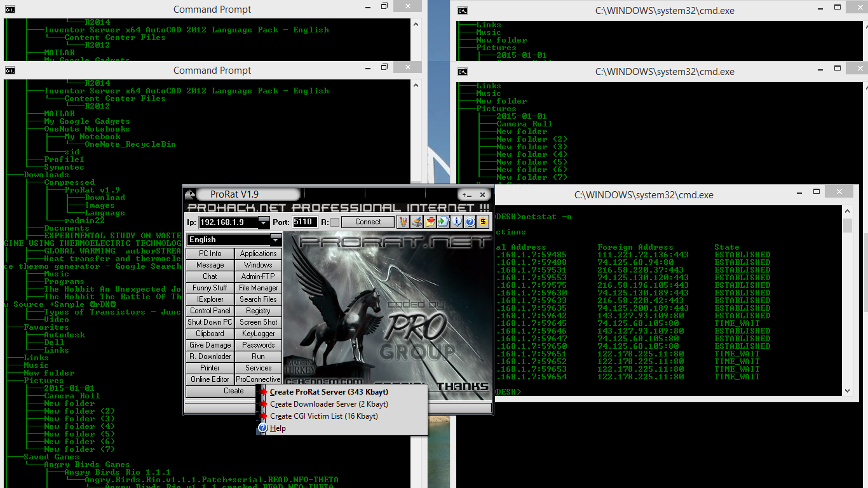The height and width of the screenshot is (488, 868).
Task: Click the green arrow export icon
Action: pyautogui.click(x=443, y=222)
